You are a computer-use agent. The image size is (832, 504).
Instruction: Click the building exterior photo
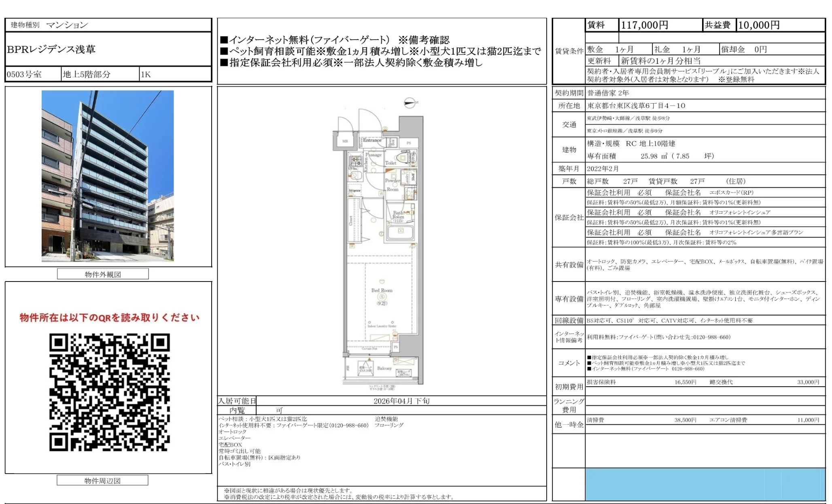tap(108, 176)
